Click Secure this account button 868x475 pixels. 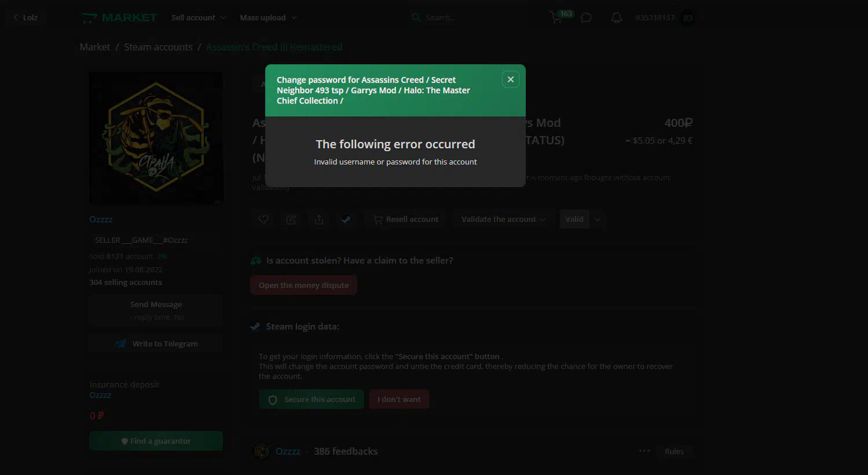pyautogui.click(x=312, y=399)
